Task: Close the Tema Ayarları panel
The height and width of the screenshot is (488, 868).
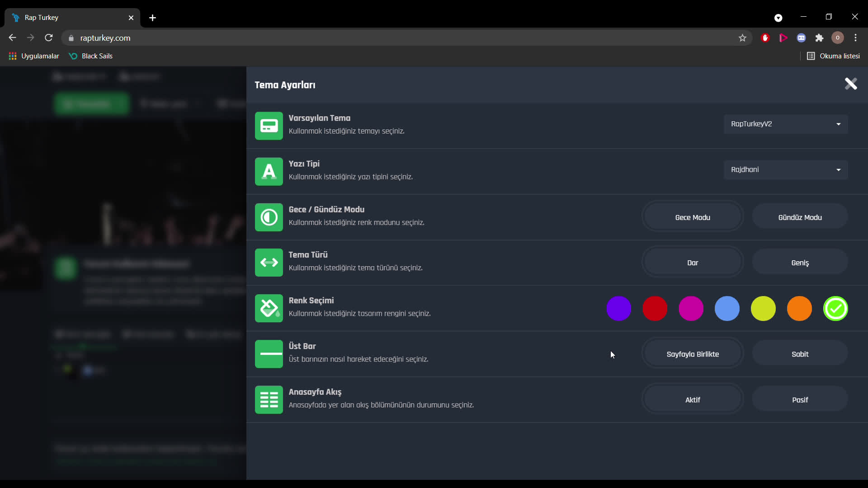Action: click(x=851, y=84)
